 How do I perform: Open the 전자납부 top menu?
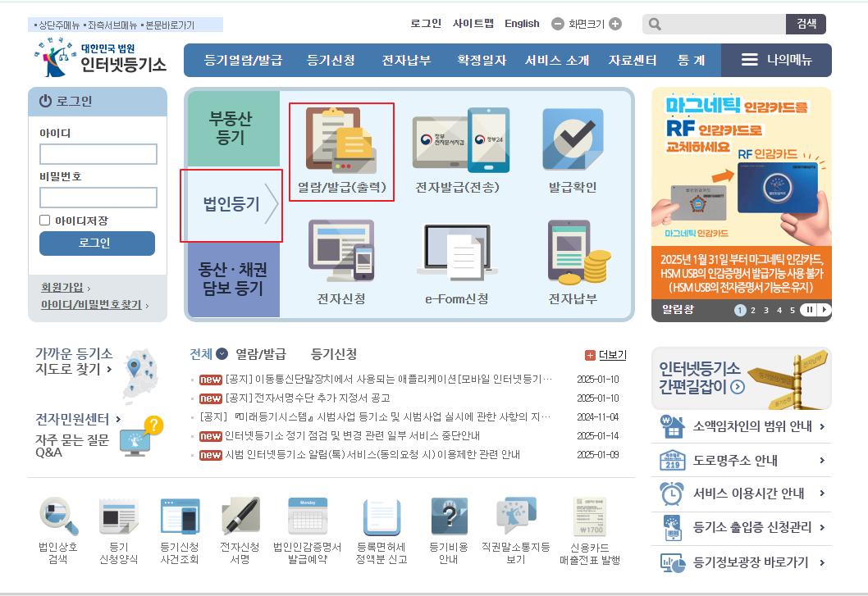point(406,60)
